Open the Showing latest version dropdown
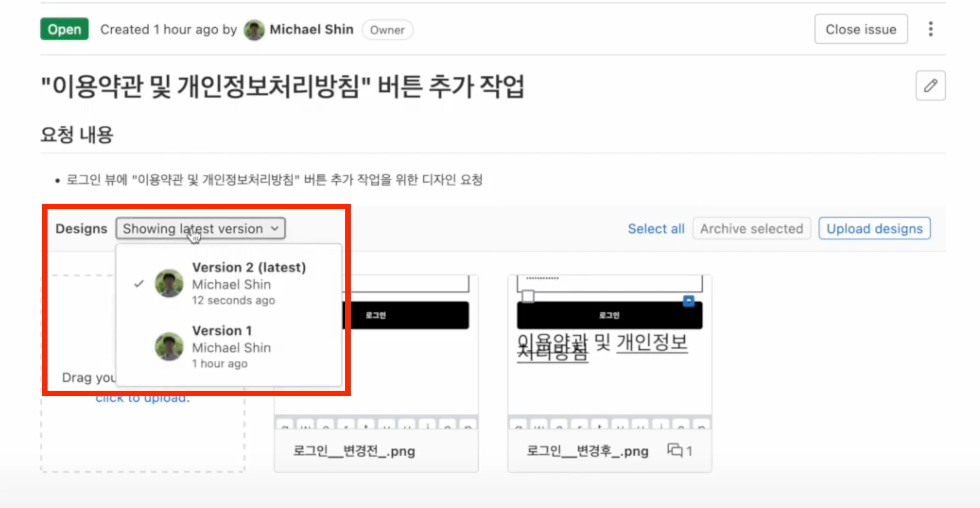The image size is (980, 508). (200, 228)
